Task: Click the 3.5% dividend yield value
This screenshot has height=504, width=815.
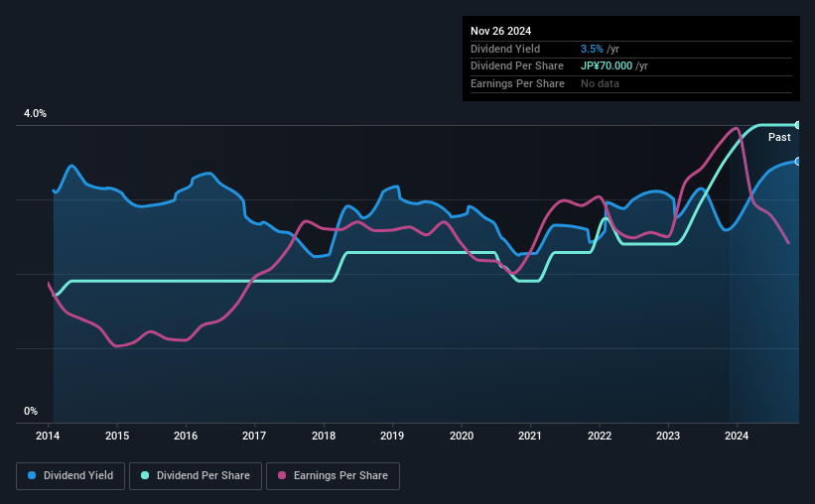Action: 592,49
